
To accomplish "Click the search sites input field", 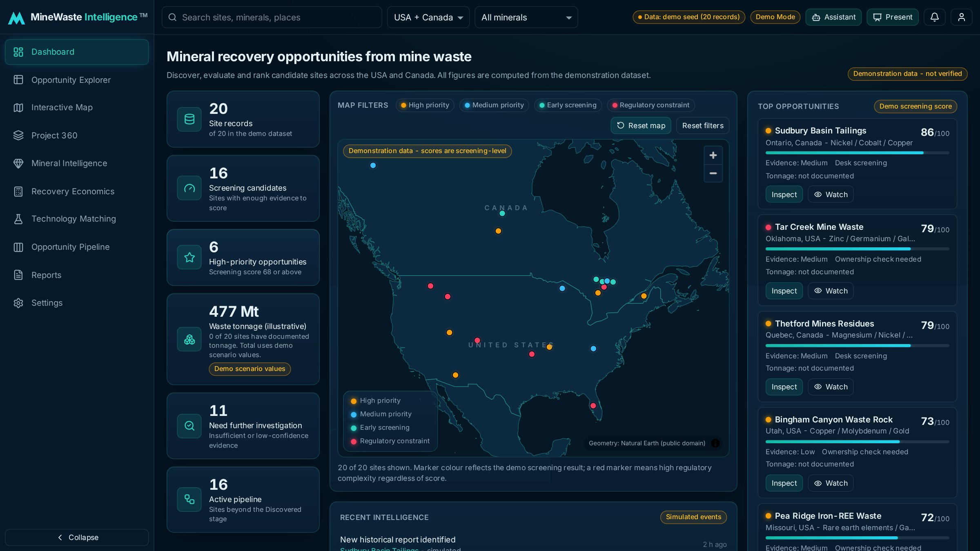I will click(272, 17).
